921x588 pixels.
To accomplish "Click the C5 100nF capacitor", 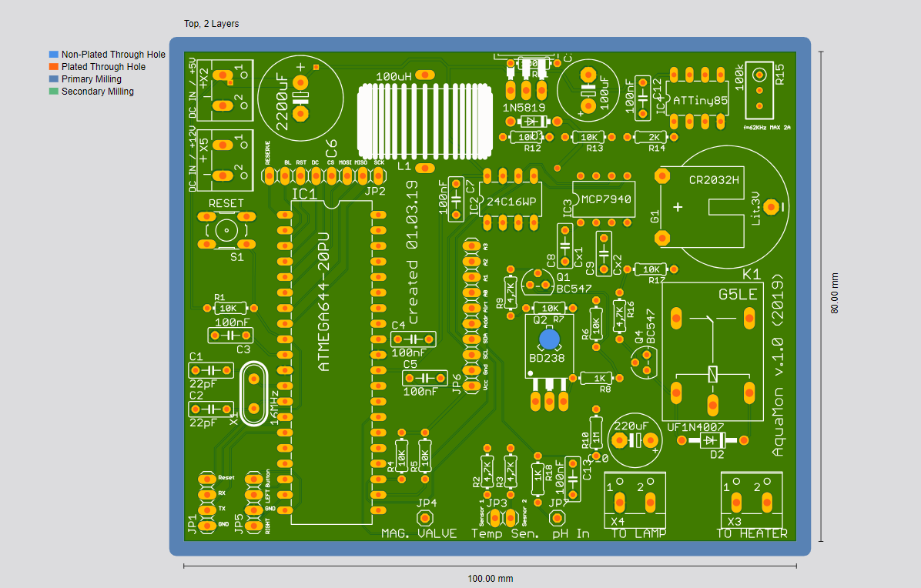I will [x=425, y=378].
